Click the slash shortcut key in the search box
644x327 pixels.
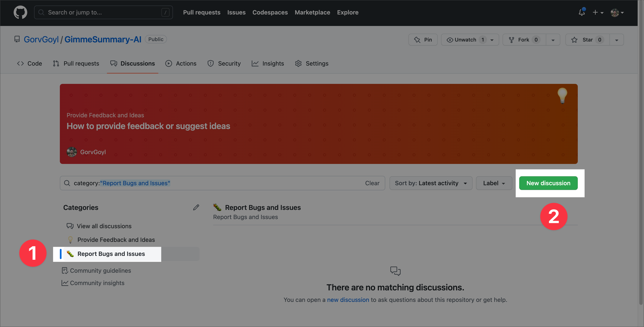pyautogui.click(x=165, y=12)
